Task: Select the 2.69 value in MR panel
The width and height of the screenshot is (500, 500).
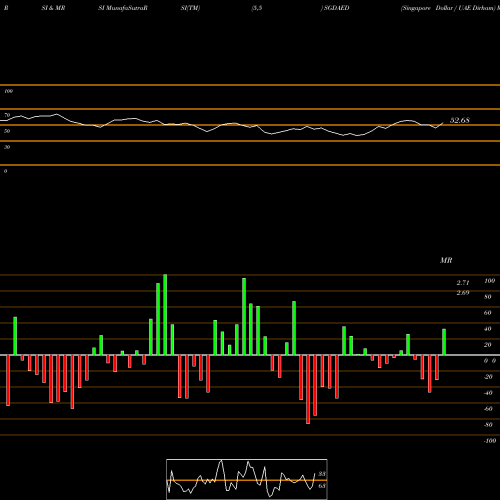Action: point(463,293)
